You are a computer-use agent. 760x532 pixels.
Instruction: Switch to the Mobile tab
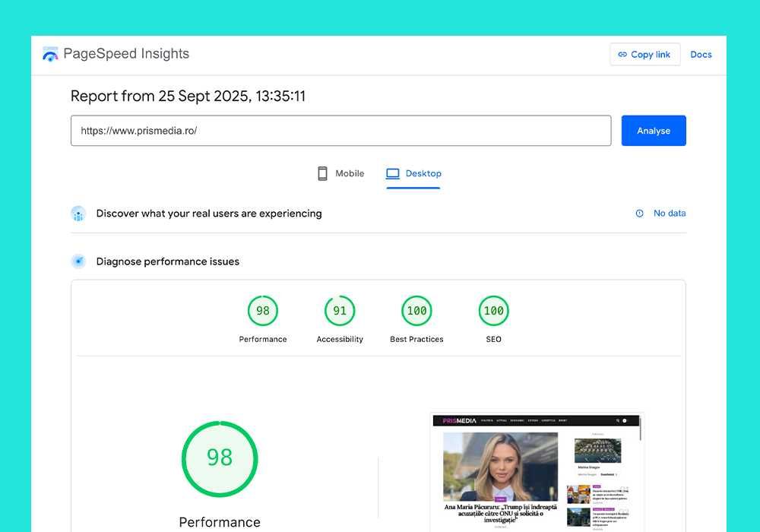(x=340, y=173)
